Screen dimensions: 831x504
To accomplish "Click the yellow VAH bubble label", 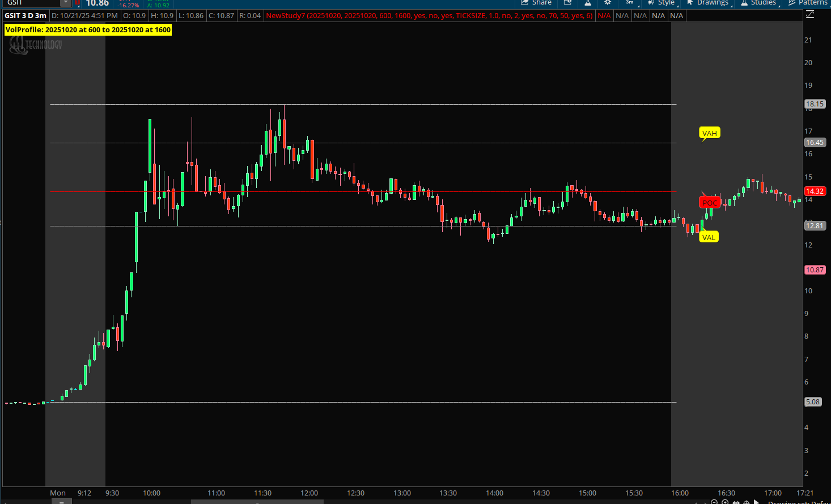I will [709, 133].
